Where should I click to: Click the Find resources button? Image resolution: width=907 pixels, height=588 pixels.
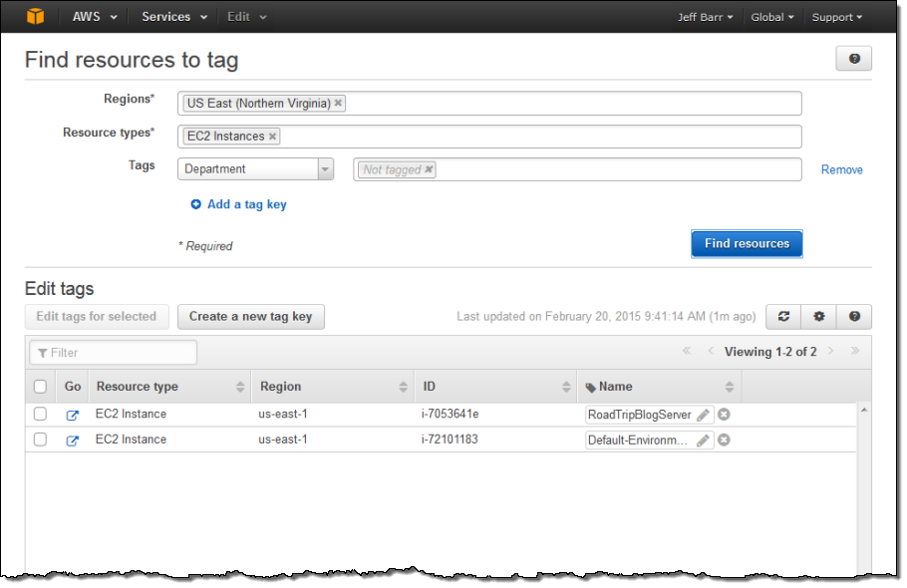(x=747, y=244)
